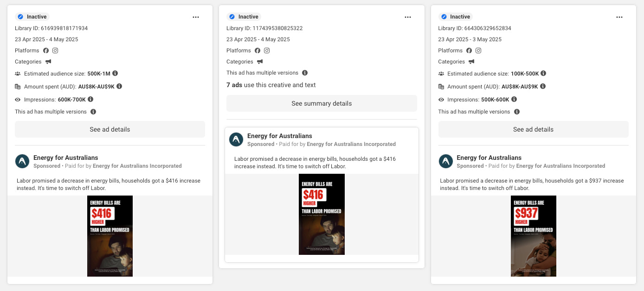The image size is (644, 291).
Task: Click Energy for Australians avatar in ad 664306329652834
Action: tap(446, 161)
